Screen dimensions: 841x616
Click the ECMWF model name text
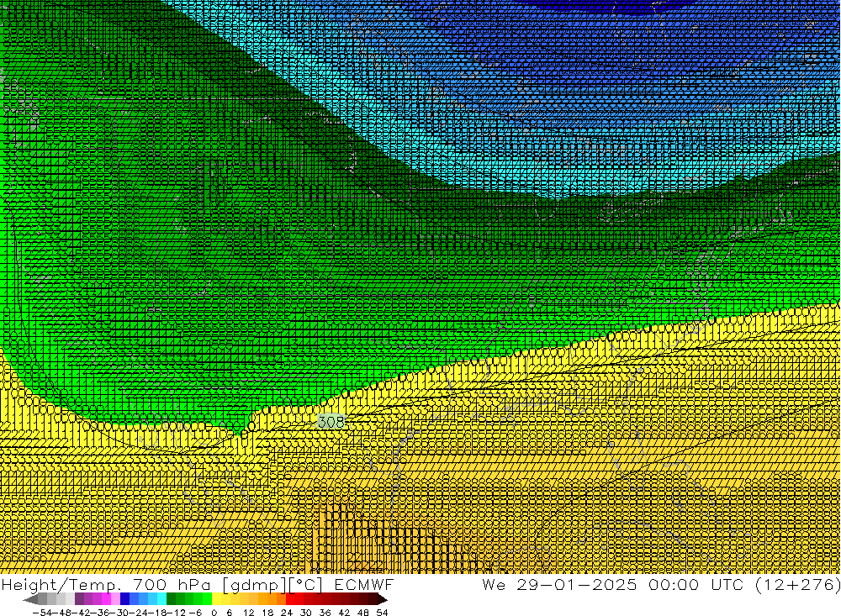pyautogui.click(x=364, y=584)
